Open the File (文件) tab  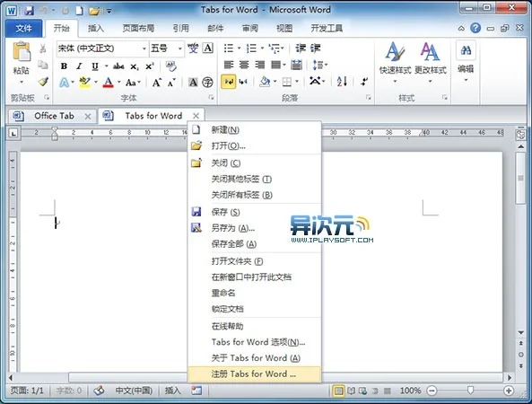click(x=23, y=29)
